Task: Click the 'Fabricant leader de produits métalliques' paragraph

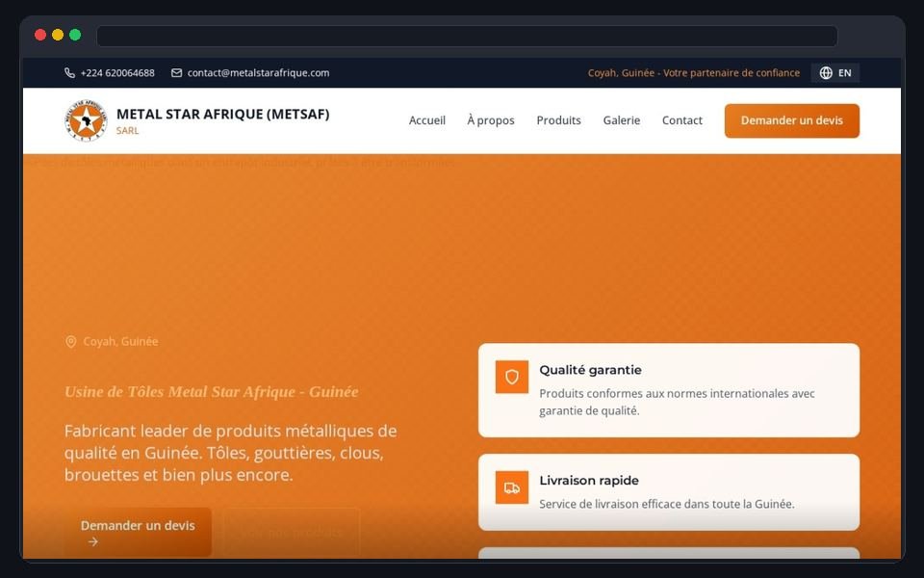Action: pos(230,453)
